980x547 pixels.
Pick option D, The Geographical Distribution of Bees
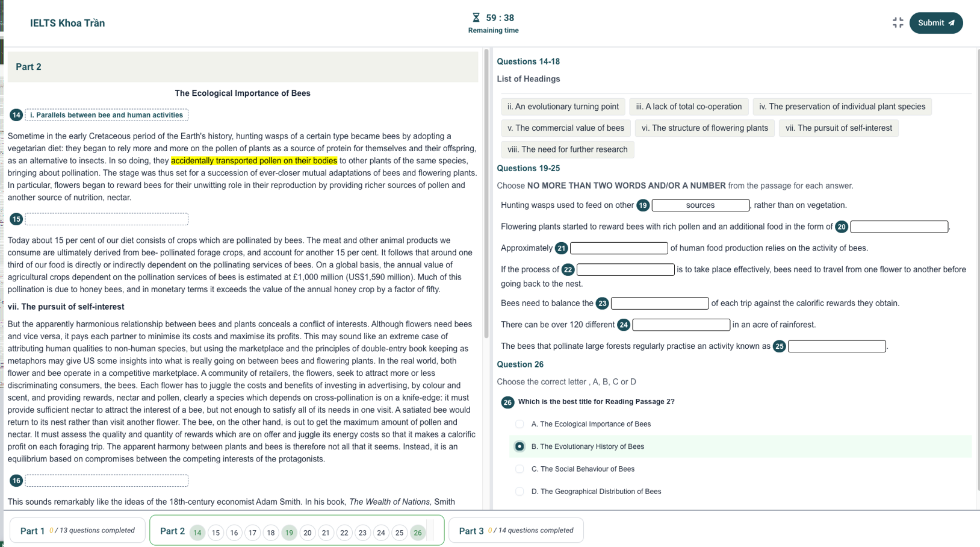[519, 492]
